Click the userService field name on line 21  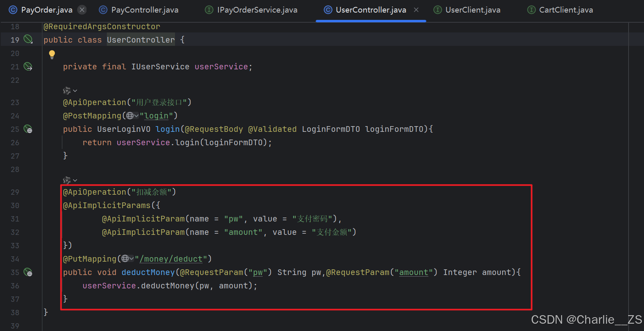tap(221, 67)
